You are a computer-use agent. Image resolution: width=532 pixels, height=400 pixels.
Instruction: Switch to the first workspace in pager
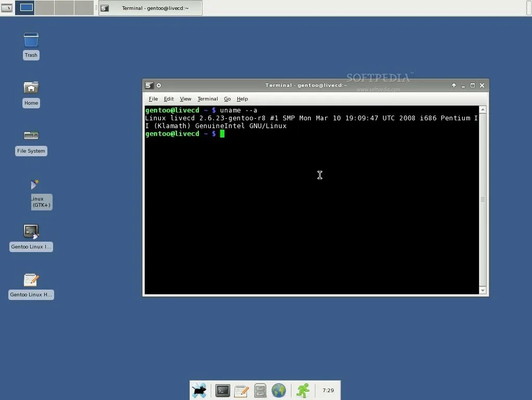coord(26,7)
